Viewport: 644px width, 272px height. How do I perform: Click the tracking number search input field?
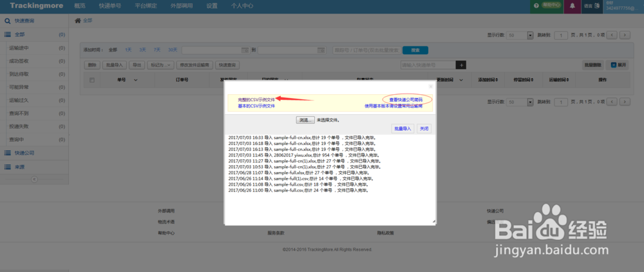coord(366,50)
